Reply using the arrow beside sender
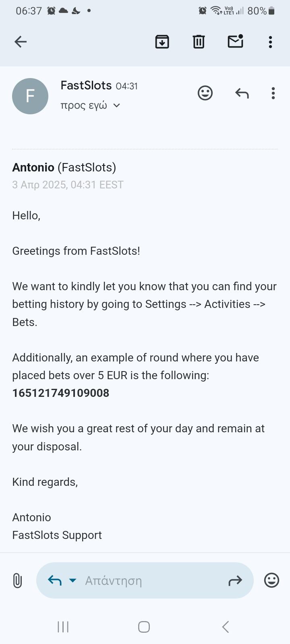 [242, 93]
